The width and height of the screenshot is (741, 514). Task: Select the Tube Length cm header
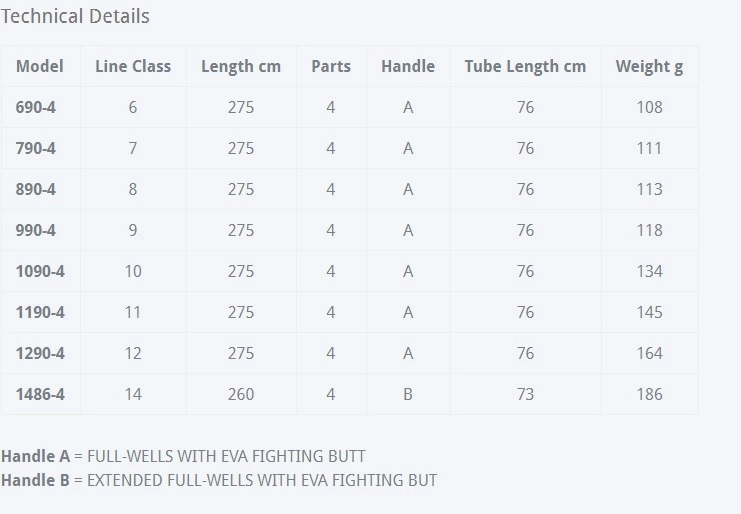click(x=525, y=66)
